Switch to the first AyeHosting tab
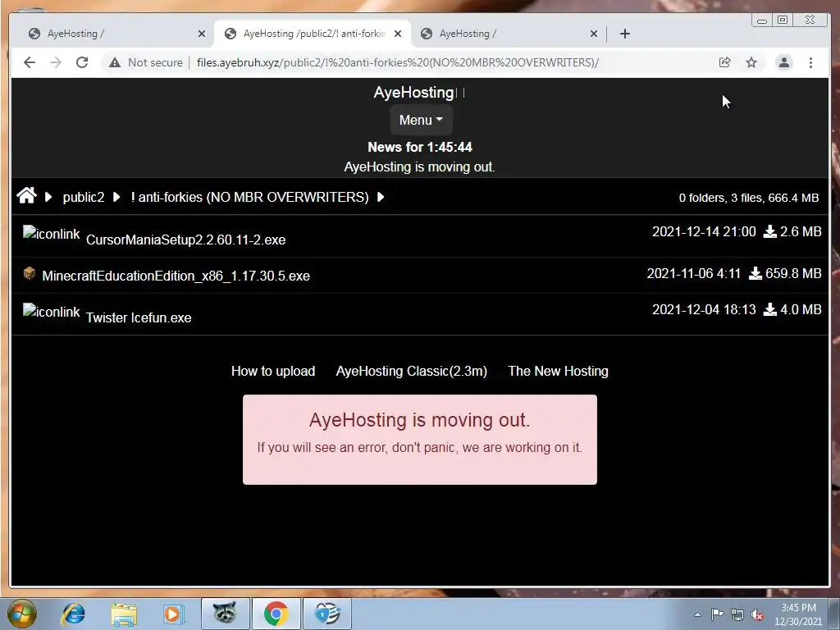Image resolution: width=840 pixels, height=630 pixels. pyautogui.click(x=116, y=34)
